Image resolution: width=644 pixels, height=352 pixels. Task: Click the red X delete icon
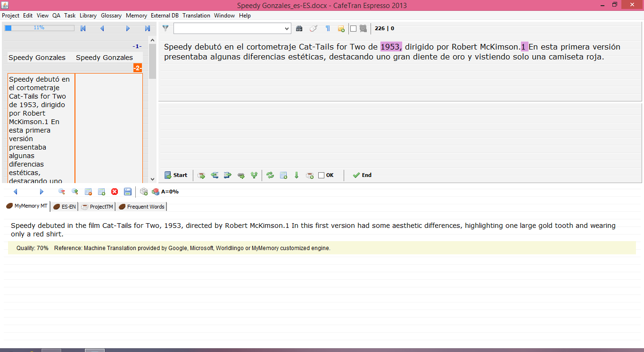click(x=115, y=192)
